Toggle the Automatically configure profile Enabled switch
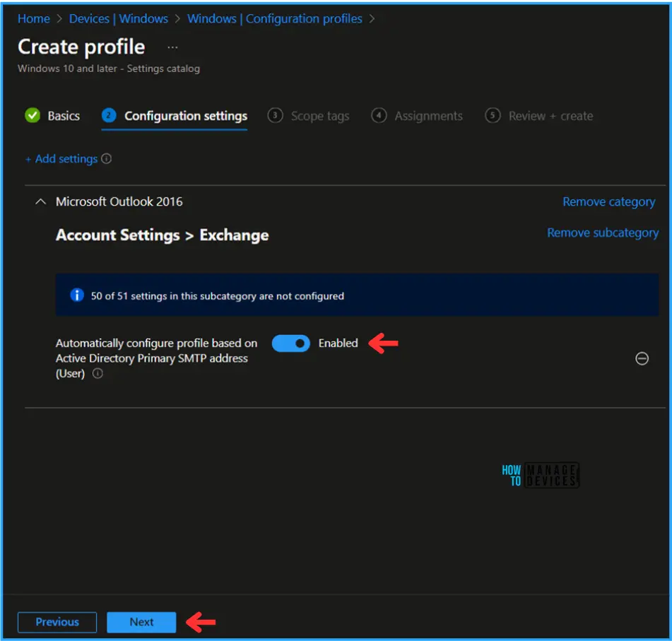Image resolution: width=672 pixels, height=641 pixels. pos(290,343)
